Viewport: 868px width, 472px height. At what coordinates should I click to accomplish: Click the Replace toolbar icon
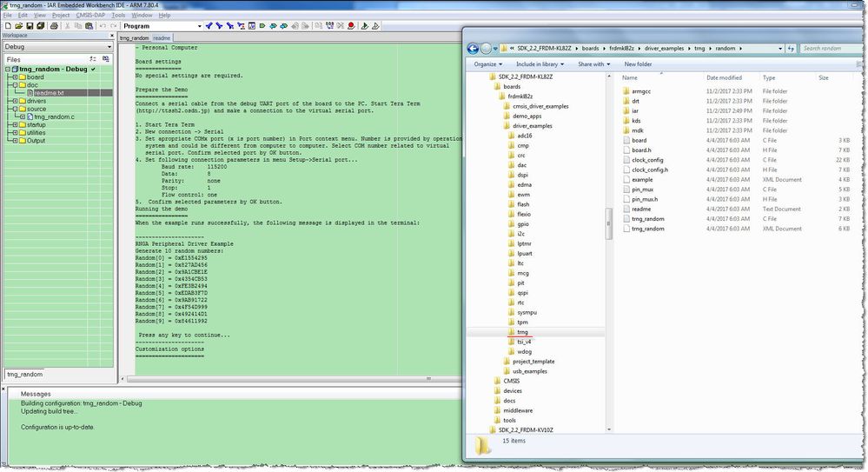[241, 26]
